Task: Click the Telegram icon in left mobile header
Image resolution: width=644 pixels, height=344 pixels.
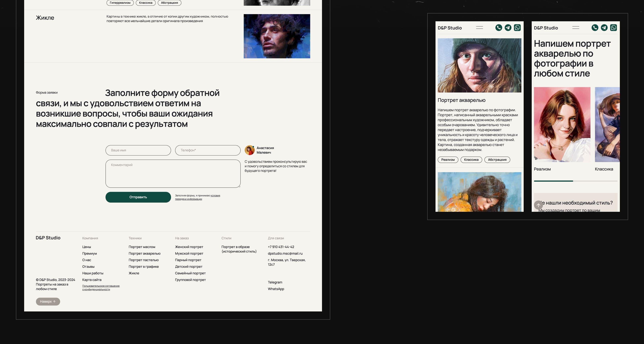Action: click(508, 28)
